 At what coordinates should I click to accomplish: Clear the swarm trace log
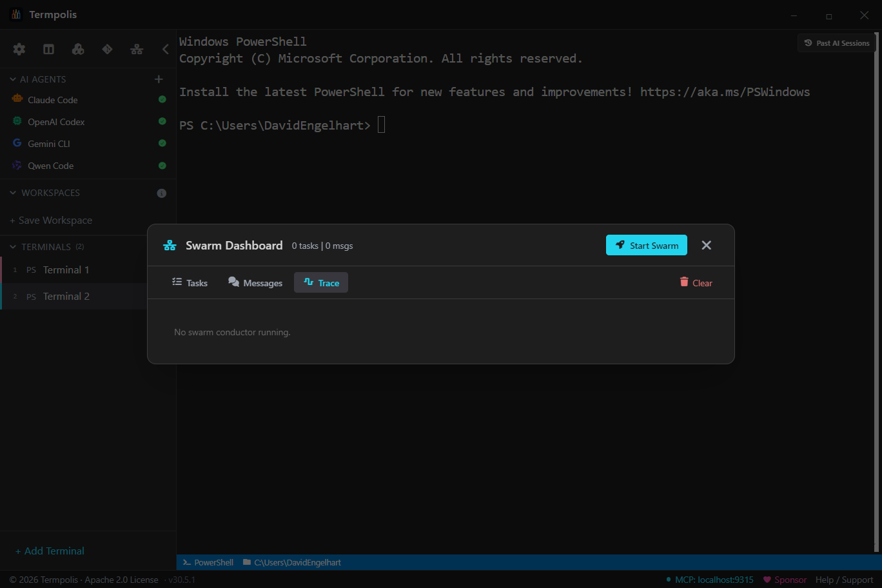[696, 282]
